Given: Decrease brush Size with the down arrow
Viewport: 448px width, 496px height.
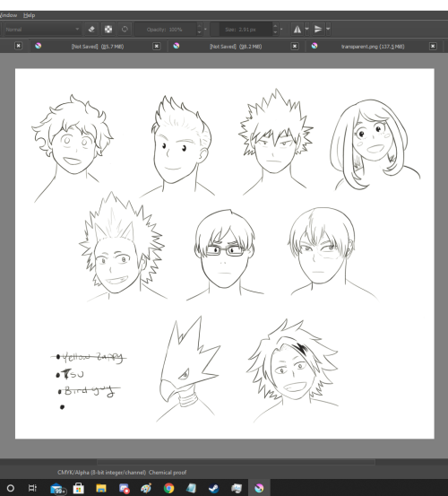Looking at the screenshot, I should pos(275,32).
